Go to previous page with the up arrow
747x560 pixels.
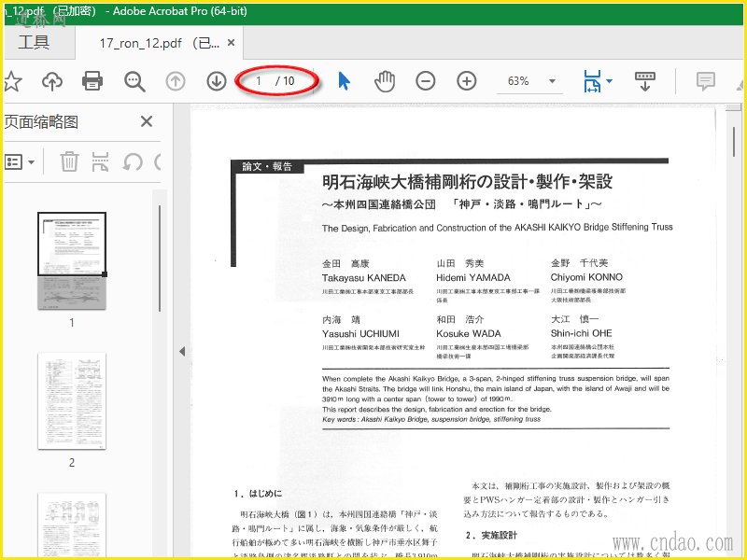[x=176, y=81]
